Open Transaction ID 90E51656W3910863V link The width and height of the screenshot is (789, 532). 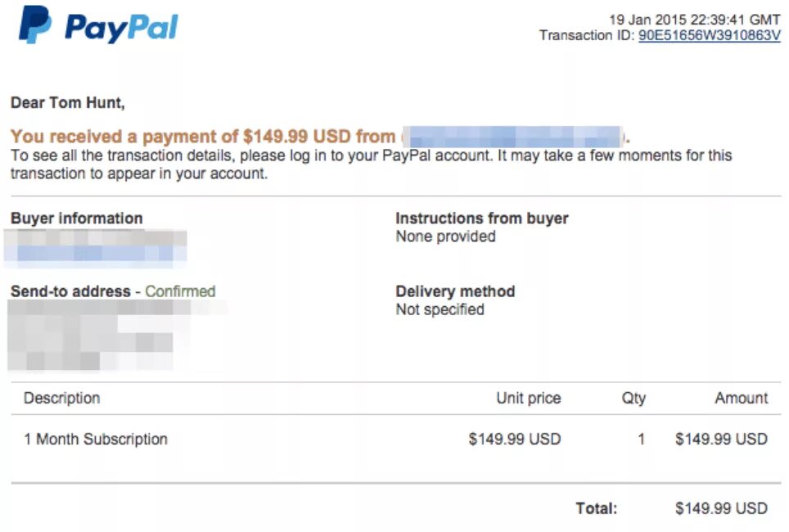point(710,36)
